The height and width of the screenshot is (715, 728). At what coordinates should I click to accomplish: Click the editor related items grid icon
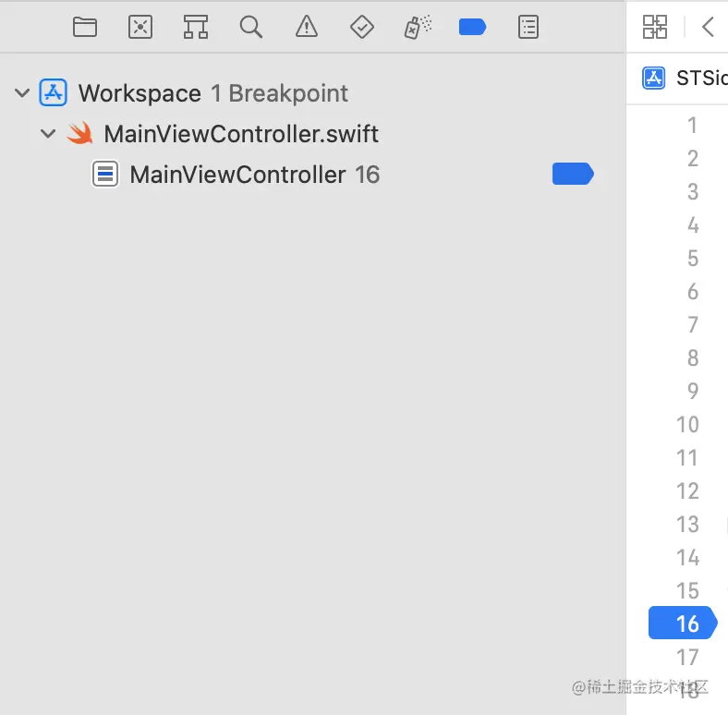coord(655,27)
